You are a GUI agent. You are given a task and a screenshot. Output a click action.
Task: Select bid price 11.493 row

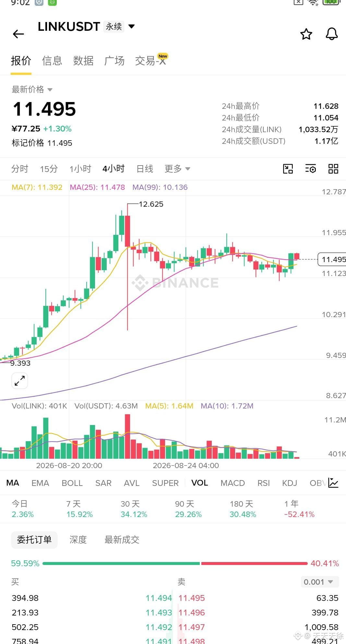pyautogui.click(x=159, y=613)
